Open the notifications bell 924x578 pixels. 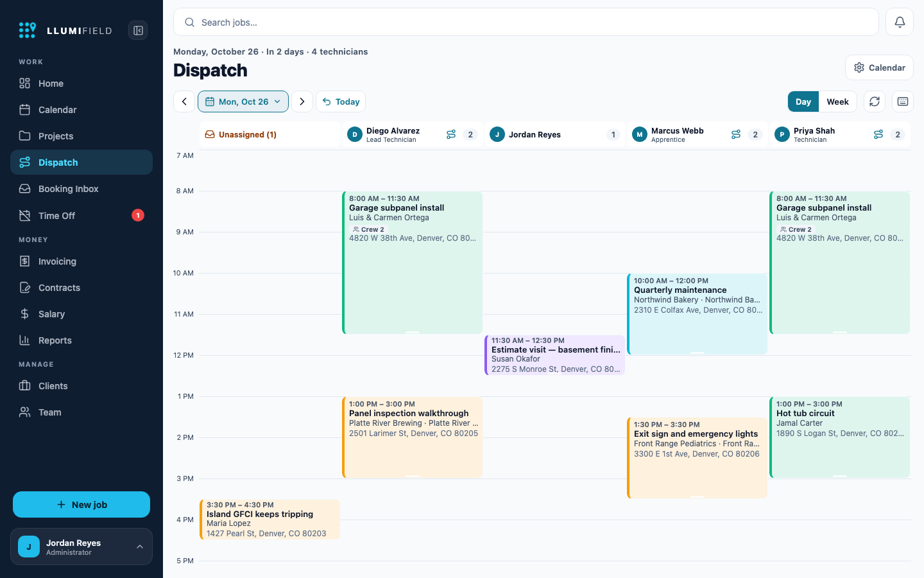pyautogui.click(x=900, y=22)
